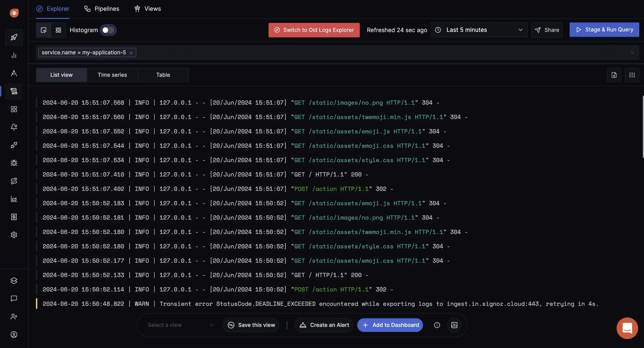Switch to the Time series tab
The image size is (644, 348).
(112, 75)
